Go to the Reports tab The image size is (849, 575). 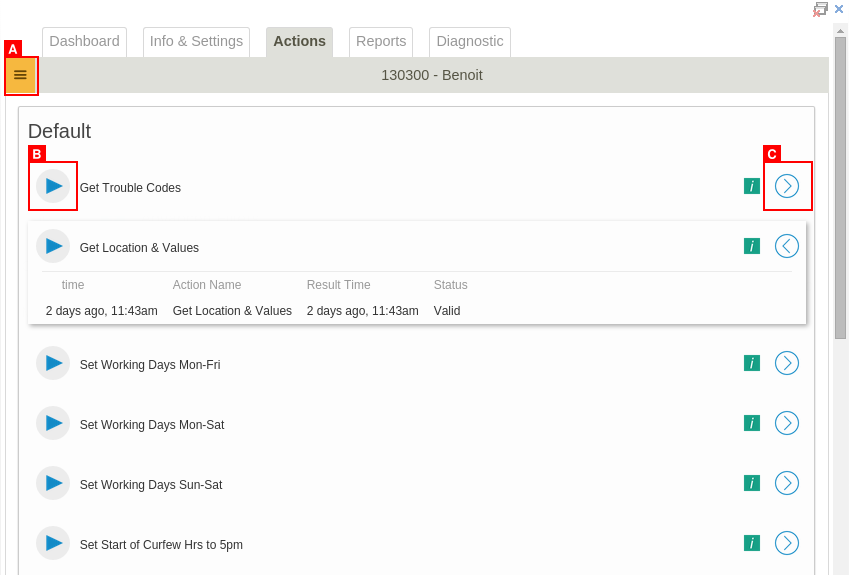coord(381,42)
